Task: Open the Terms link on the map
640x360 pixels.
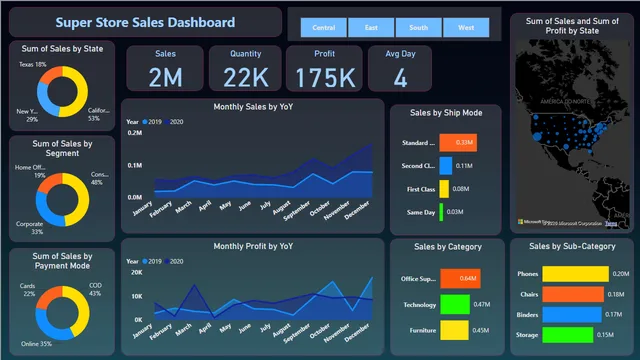Action: [611, 223]
